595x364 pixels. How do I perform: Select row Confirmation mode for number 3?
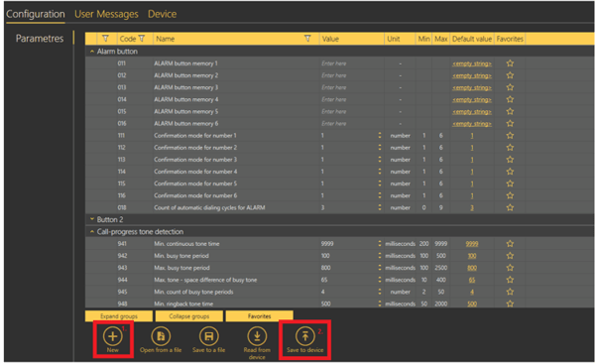click(339, 160)
